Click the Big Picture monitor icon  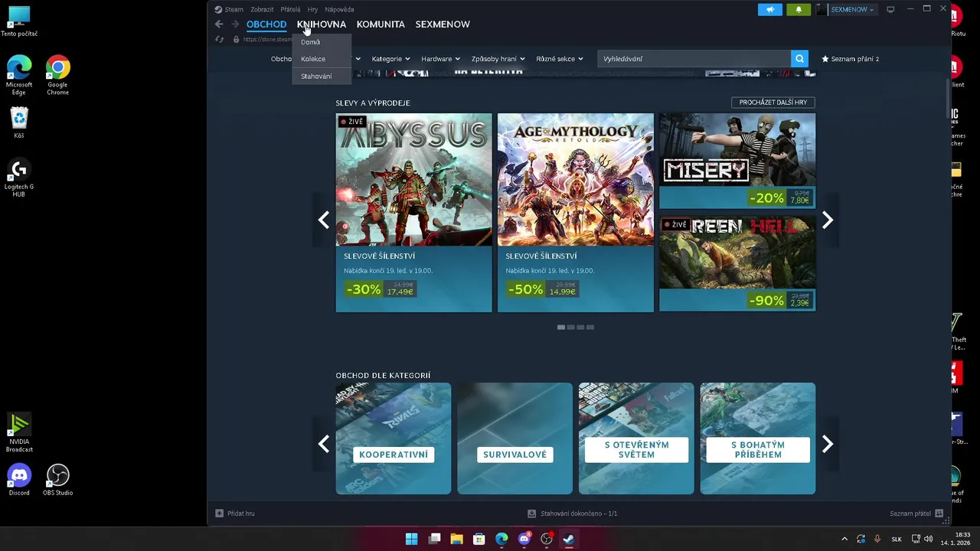point(890,9)
